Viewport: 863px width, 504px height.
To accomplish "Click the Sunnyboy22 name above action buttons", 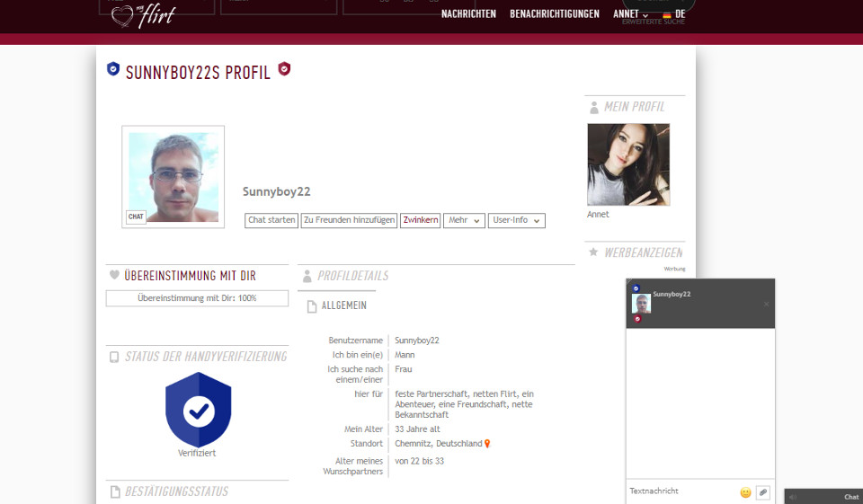I will click(x=276, y=191).
